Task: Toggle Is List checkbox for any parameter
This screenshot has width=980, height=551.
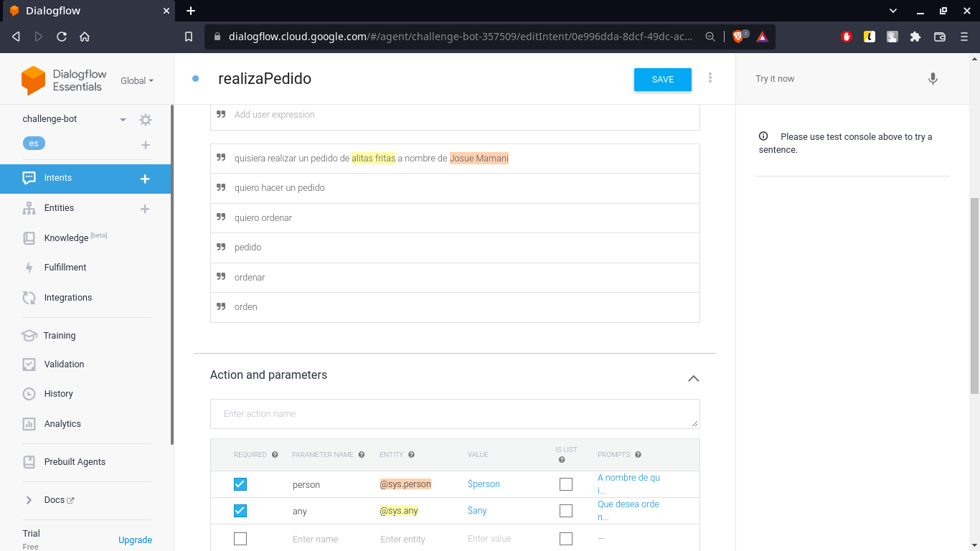Action: (x=566, y=511)
